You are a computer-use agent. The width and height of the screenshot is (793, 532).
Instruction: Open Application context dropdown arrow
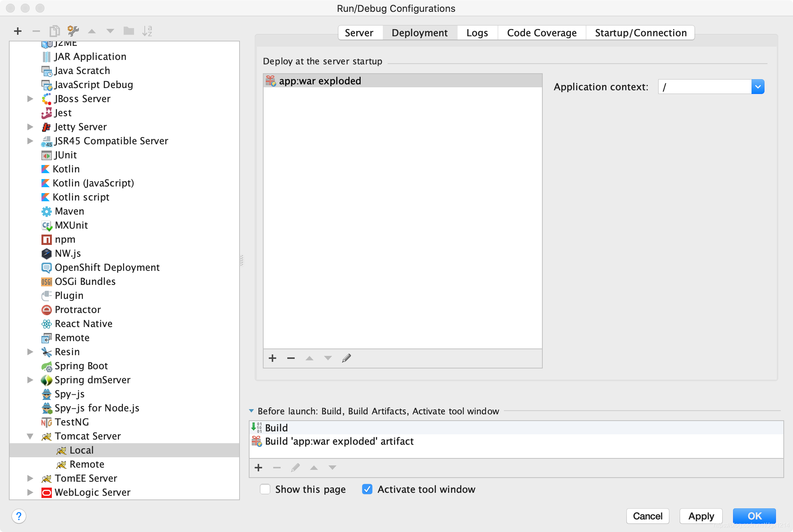point(758,87)
